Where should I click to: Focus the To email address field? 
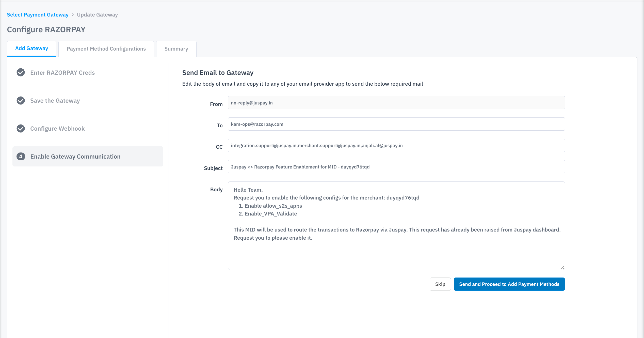[x=396, y=124]
